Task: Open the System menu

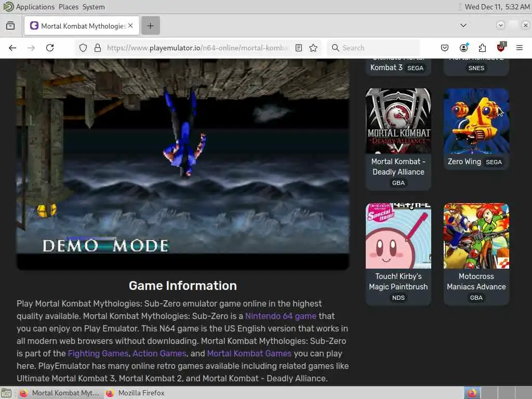Action: 94,7
